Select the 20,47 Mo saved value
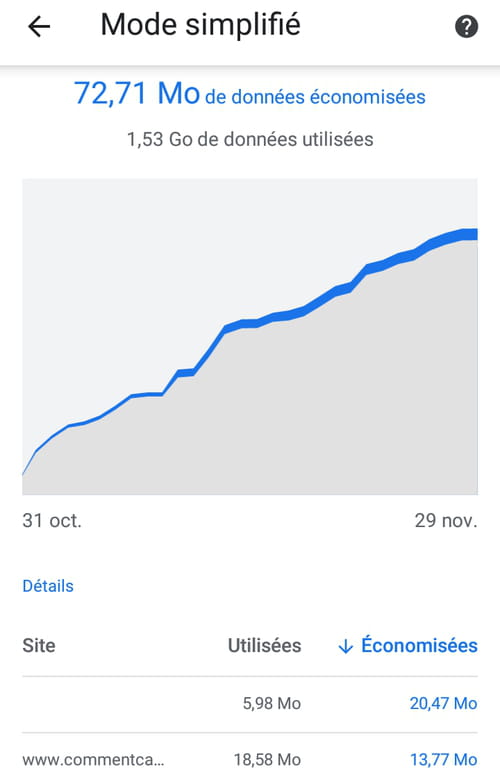500x775 pixels. point(443,703)
